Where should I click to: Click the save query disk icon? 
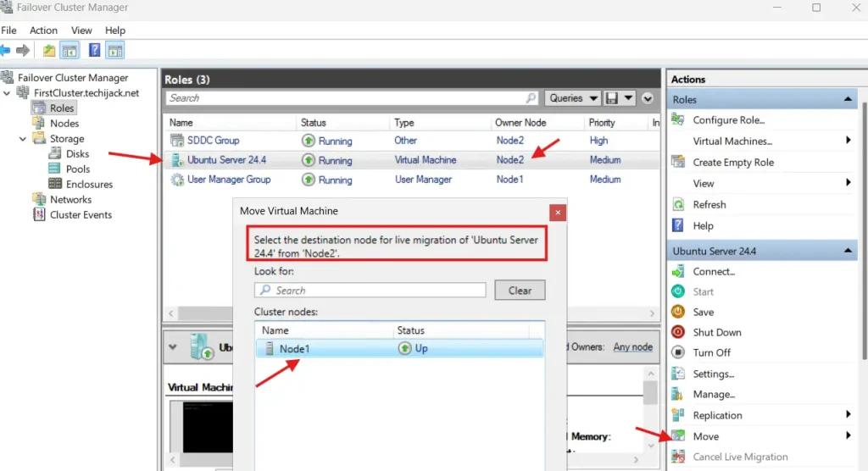[x=612, y=98]
